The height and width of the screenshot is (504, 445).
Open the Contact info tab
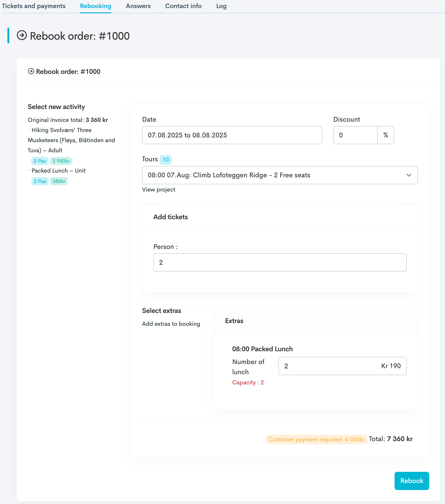(183, 6)
